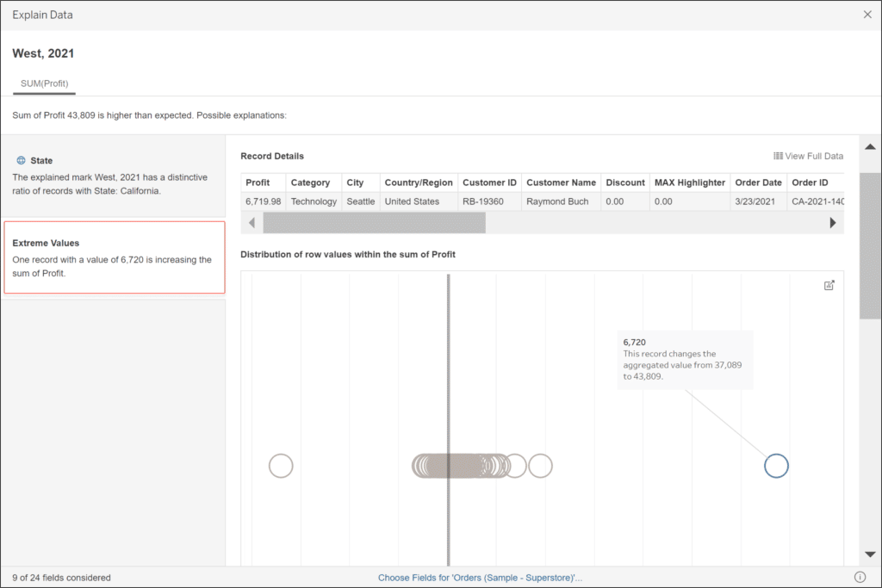Click the up arrow of vertical scrollbar

[870, 146]
